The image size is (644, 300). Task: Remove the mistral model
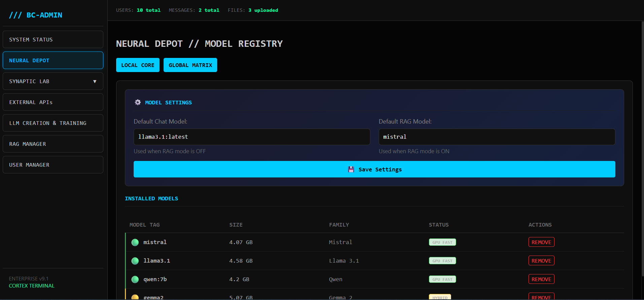point(541,242)
